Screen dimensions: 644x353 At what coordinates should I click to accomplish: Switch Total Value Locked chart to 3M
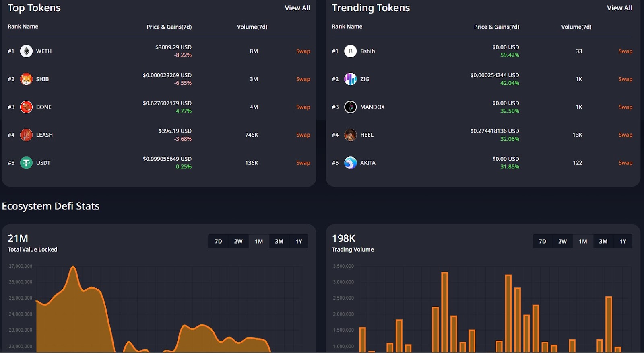pyautogui.click(x=279, y=241)
